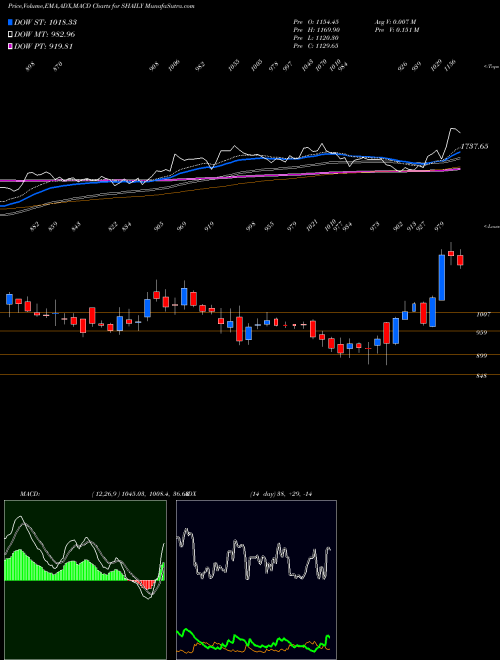Click the 899 price level label

[481, 356]
